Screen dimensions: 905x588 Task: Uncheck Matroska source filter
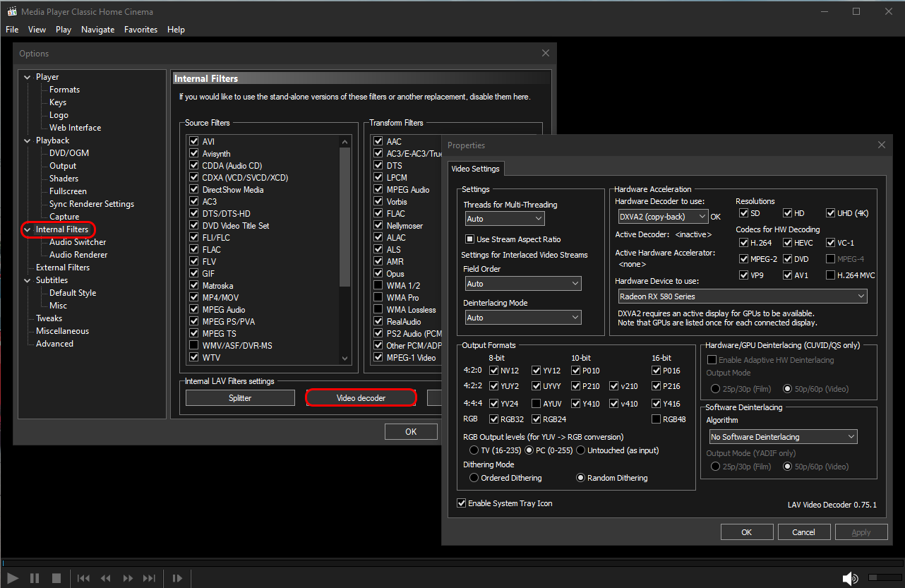click(x=194, y=286)
